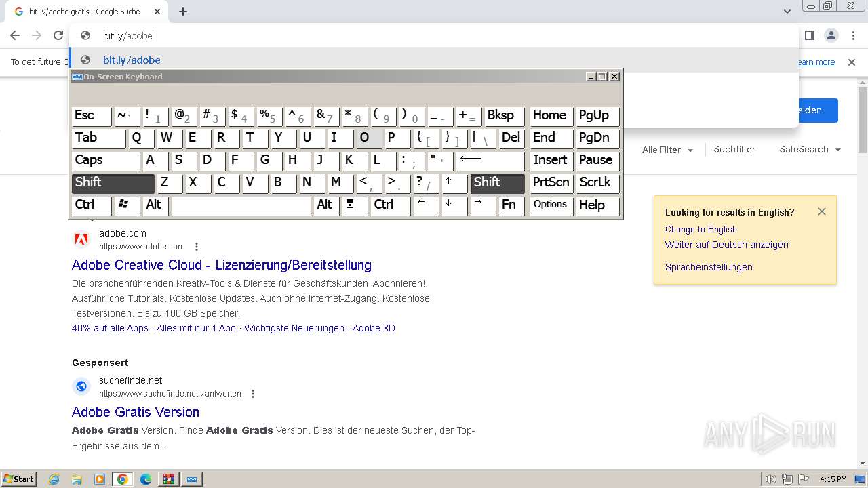Click the 'Change to English' link
Image resolution: width=868 pixels, height=488 pixels.
(x=701, y=229)
